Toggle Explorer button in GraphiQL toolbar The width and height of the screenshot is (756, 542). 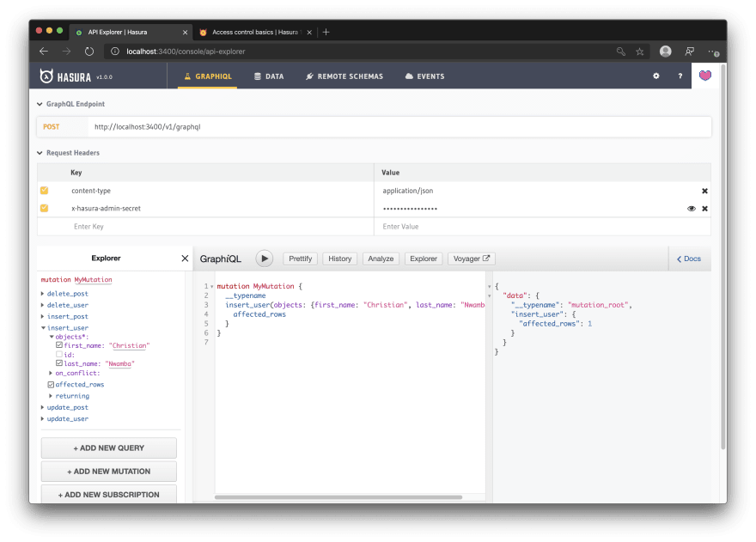click(424, 259)
